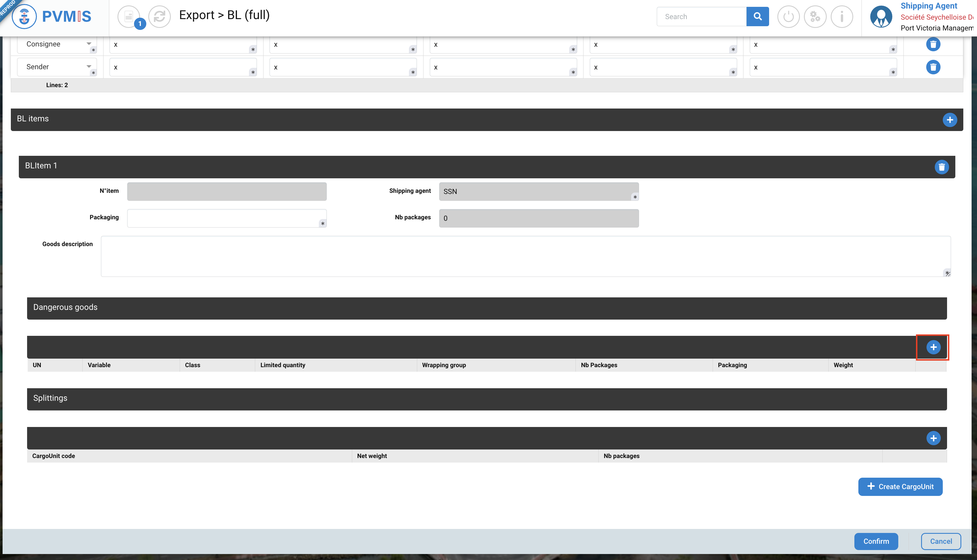
Task: Click inside the Goods description text area
Action: click(x=525, y=256)
